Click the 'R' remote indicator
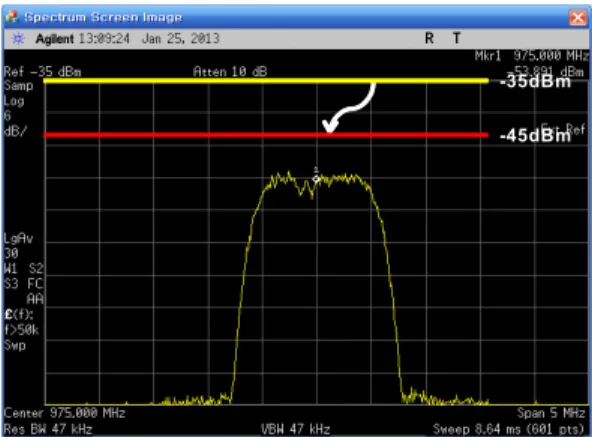This screenshot has width=592, height=437. pyautogui.click(x=429, y=39)
